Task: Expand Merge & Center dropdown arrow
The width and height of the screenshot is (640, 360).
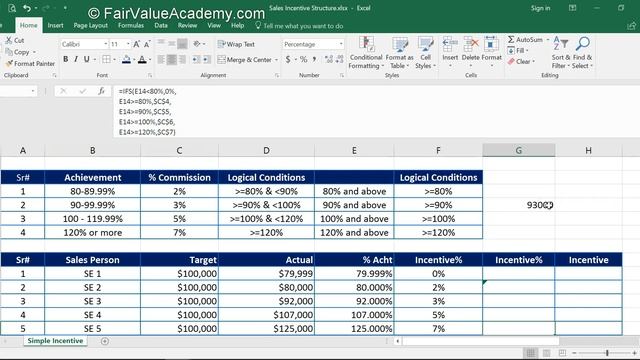Action: [276, 60]
